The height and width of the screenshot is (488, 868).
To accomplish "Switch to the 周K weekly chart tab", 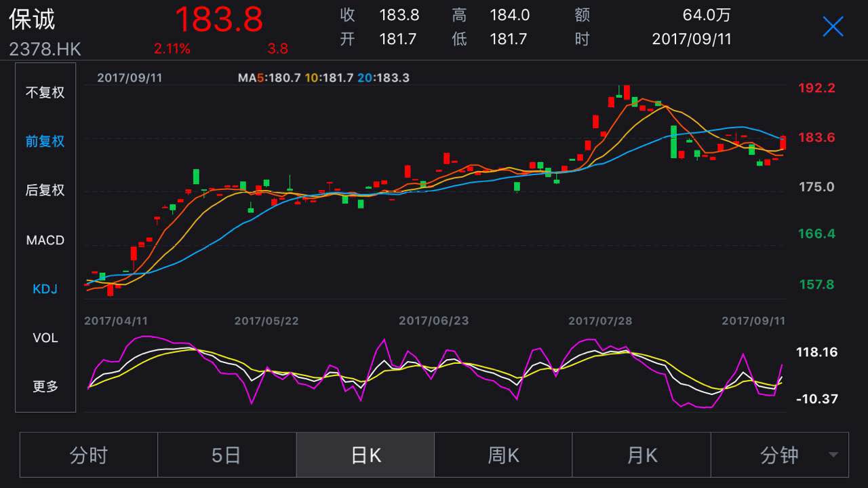I will point(503,455).
